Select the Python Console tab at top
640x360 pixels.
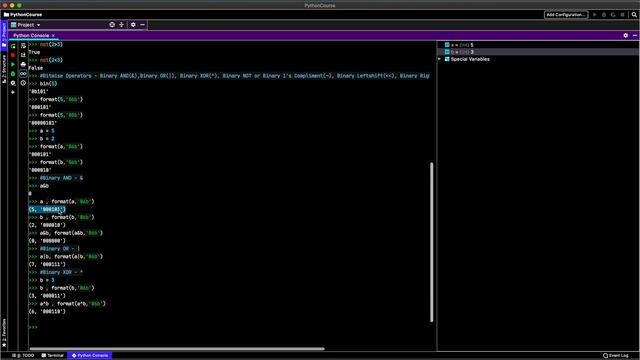tap(31, 36)
